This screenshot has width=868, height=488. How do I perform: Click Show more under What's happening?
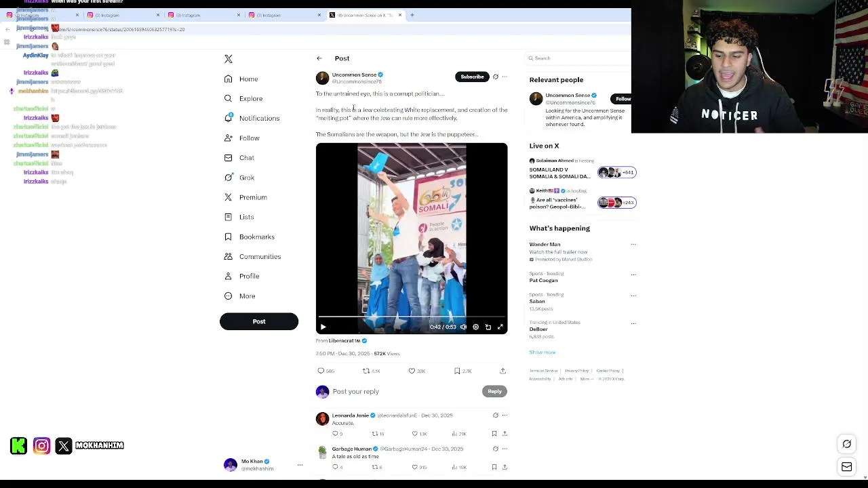pos(542,352)
